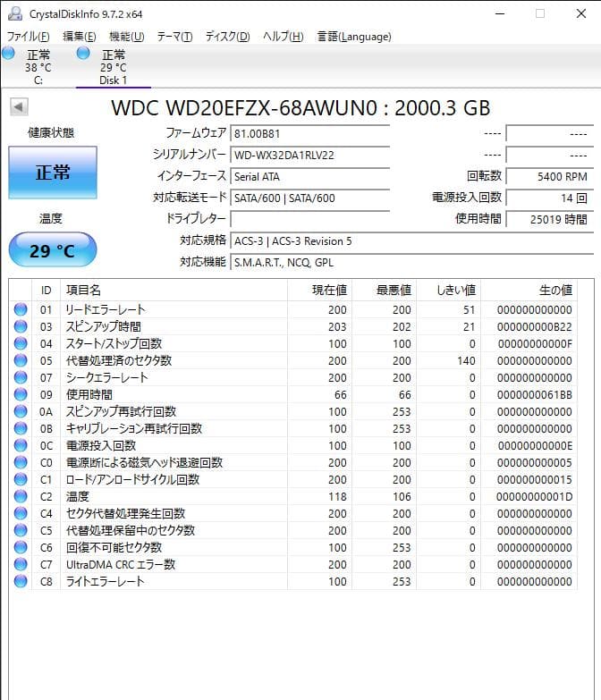
Task: Click the 項目名 column header
Action: point(174,291)
